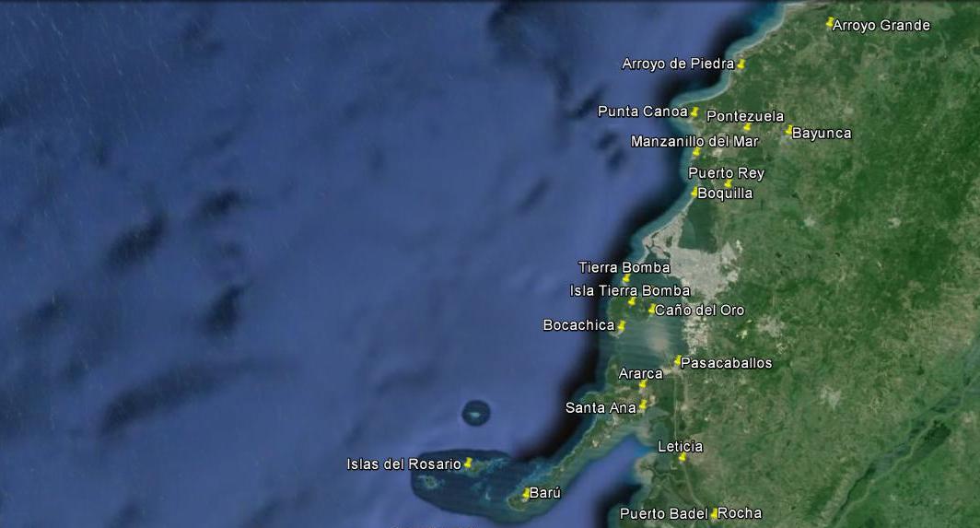Select the Leticia pushpin marker

tap(682, 457)
